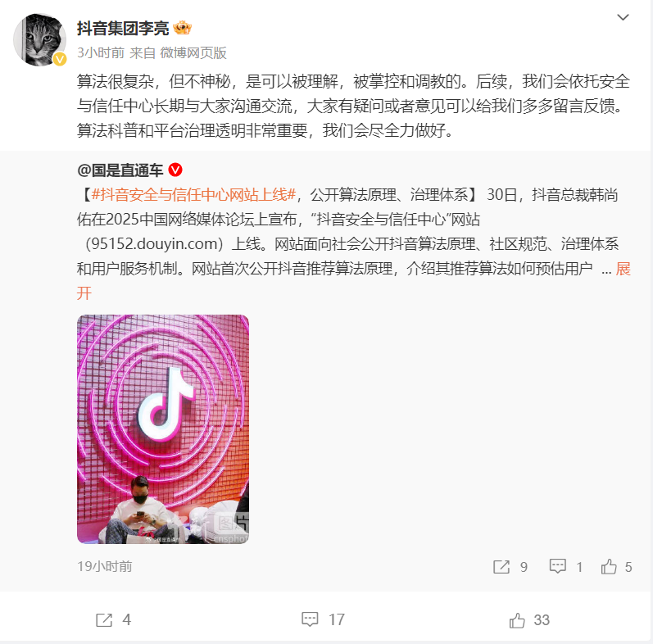The width and height of the screenshot is (653, 644).
Task: Open 抖音集团李亮 profile name link
Action: pos(123,29)
